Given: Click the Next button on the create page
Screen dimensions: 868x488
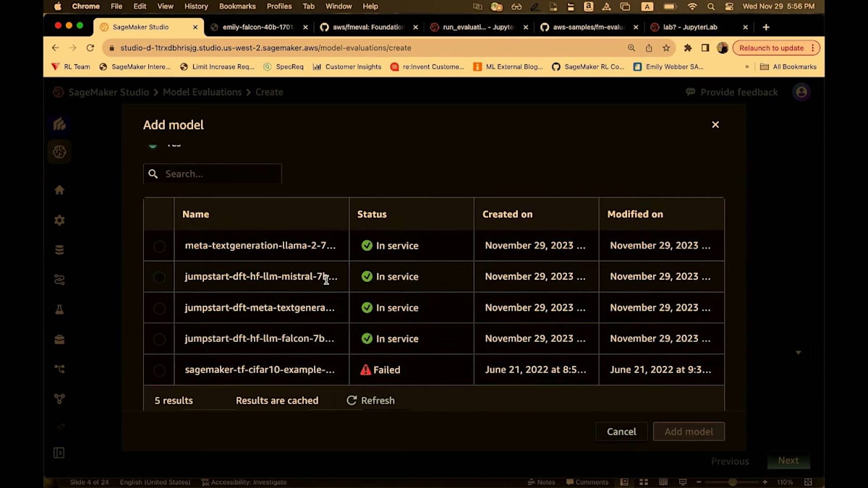Looking at the screenshot, I should pos(788,461).
